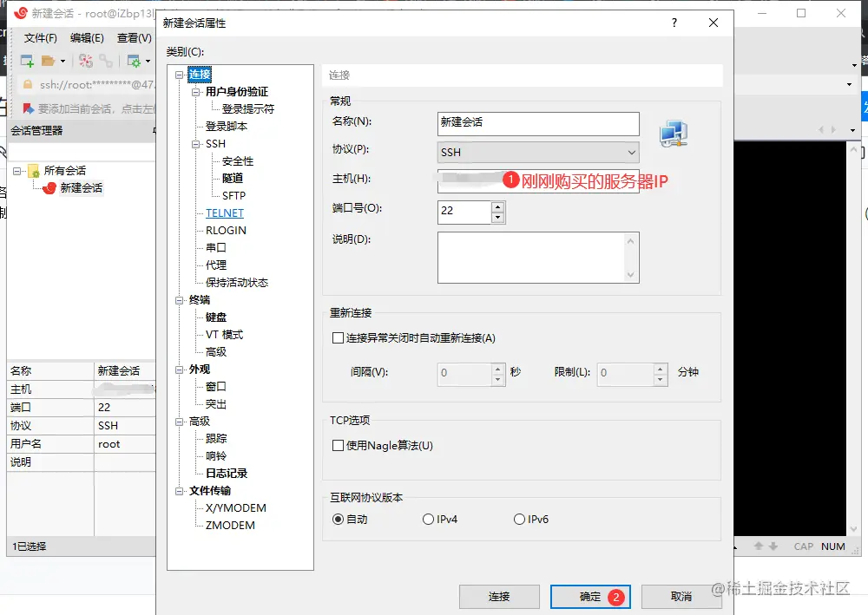Click the 新建会话 session icon in session manager
Screen dimensions: 868x615
[49, 188]
